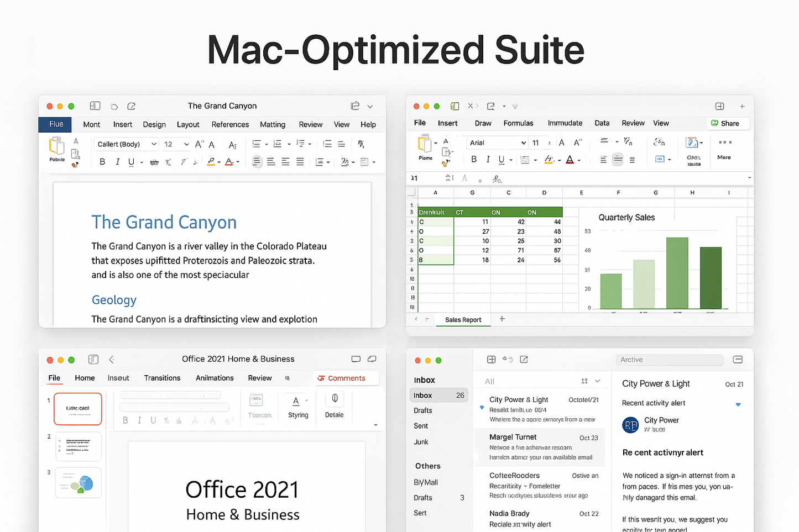Expand the PowerPoint ribbon collapse arrow
The height and width of the screenshot is (532, 799).
point(375,425)
